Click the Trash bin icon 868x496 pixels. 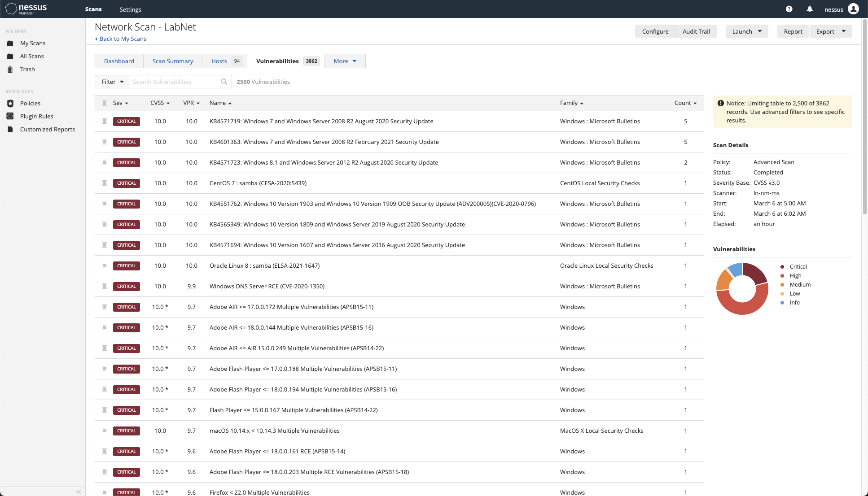[10, 69]
